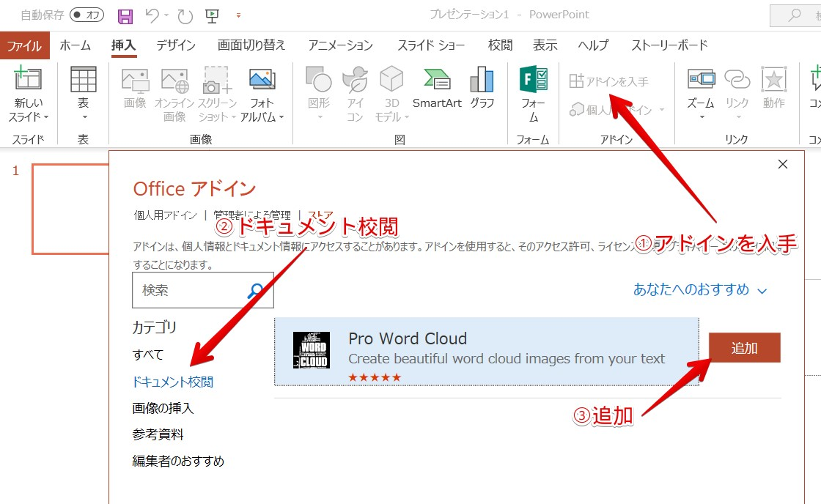This screenshot has height=504, width=821.
Task: Click the search magnifier in title bar
Action: click(x=795, y=15)
